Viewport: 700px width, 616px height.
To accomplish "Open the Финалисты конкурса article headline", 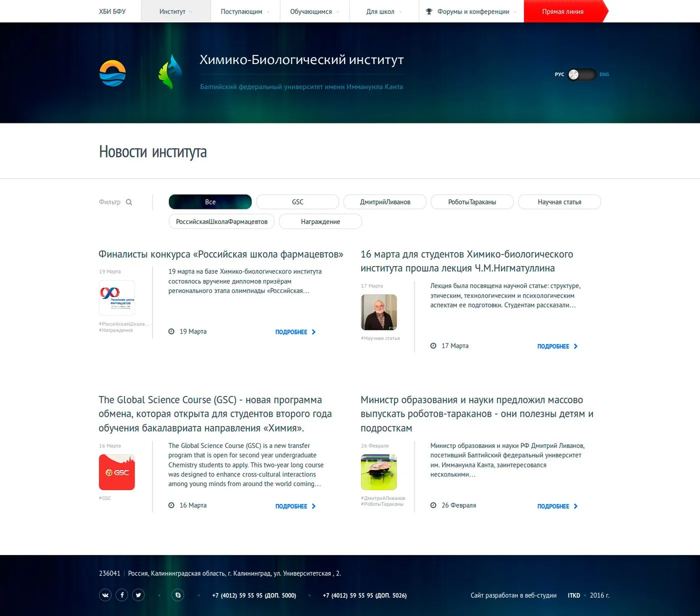I will click(x=221, y=254).
